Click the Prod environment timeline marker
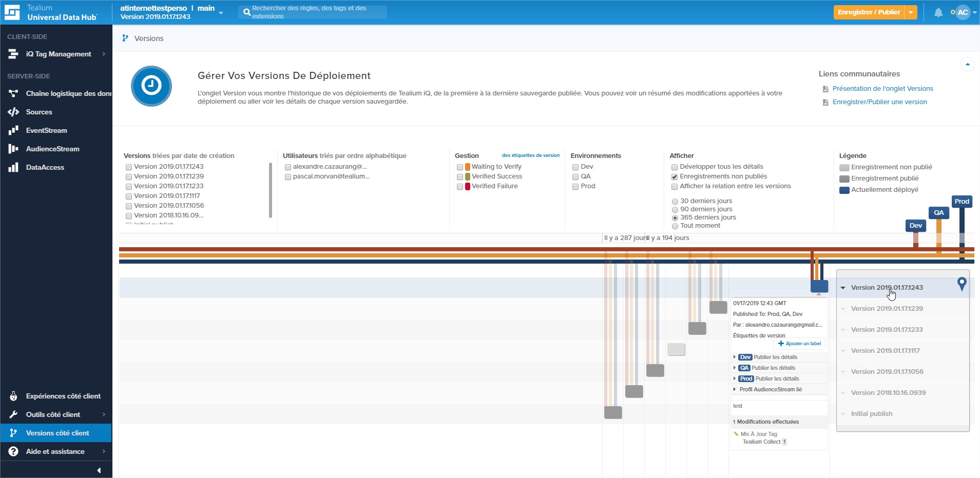 [962, 202]
